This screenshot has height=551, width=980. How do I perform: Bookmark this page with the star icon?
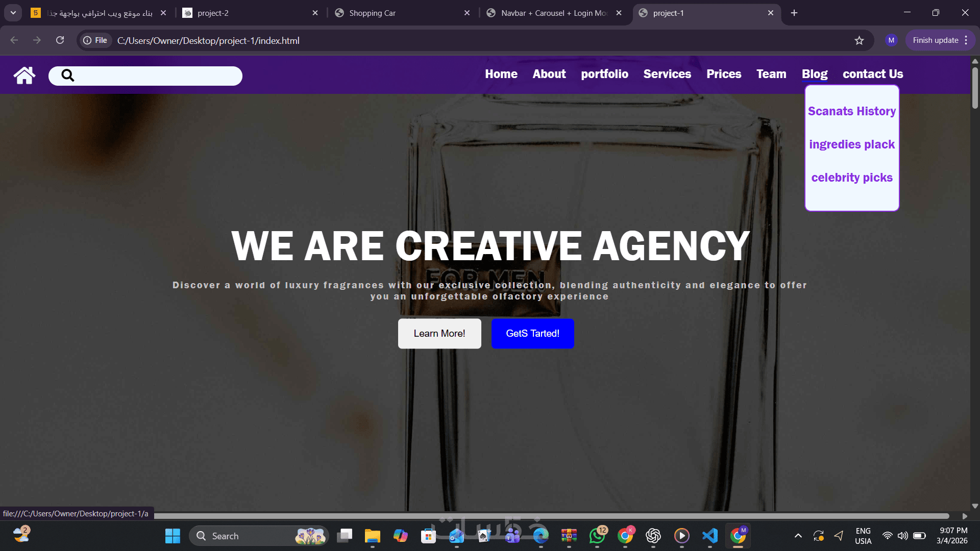click(859, 40)
